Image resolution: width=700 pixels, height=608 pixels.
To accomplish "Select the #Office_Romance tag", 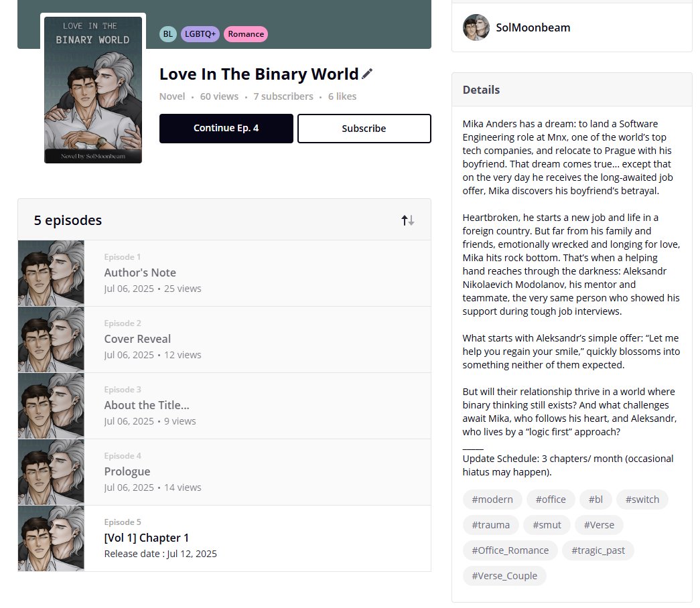I will [x=510, y=550].
